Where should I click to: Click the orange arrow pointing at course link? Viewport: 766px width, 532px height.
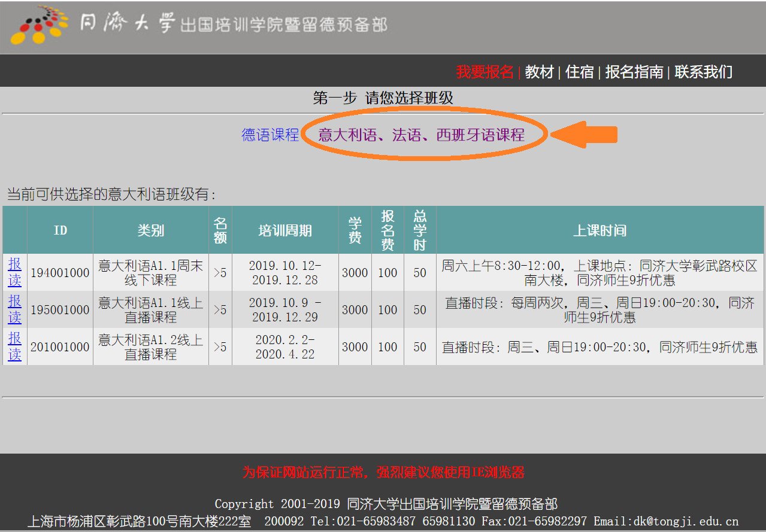(584, 134)
